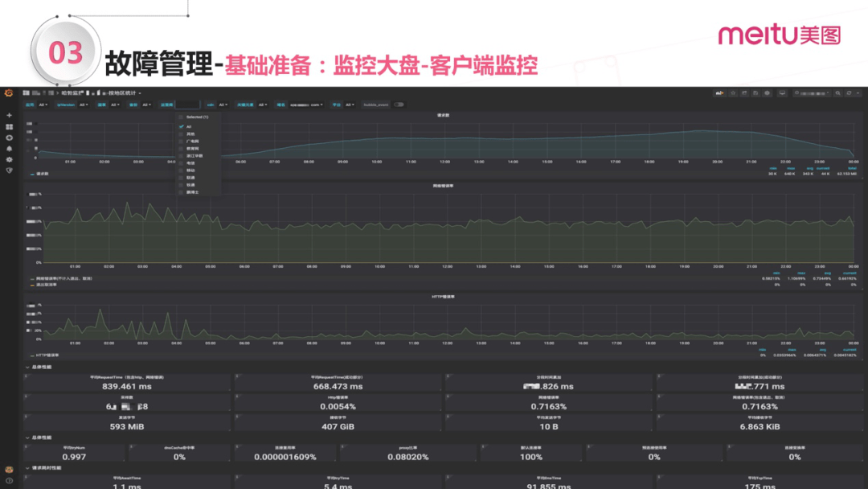Click the 退出取消率 legend series color line

pyautogui.click(x=32, y=285)
